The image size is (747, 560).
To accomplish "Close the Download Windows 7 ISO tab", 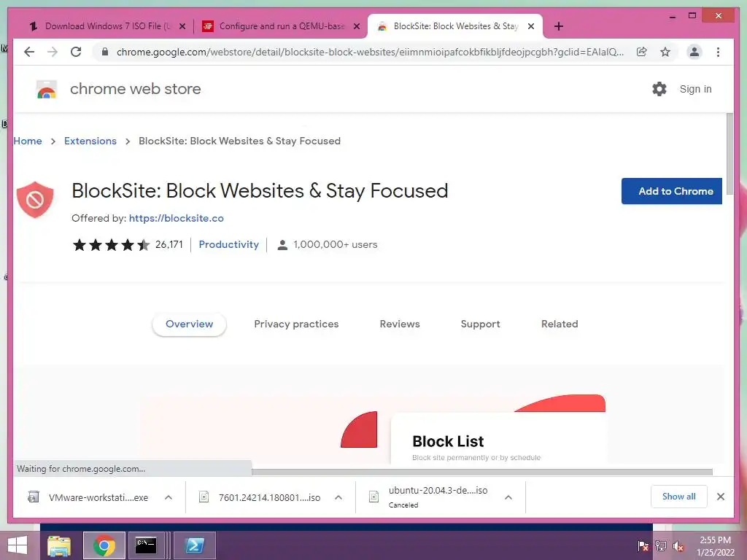I will 182,26.
